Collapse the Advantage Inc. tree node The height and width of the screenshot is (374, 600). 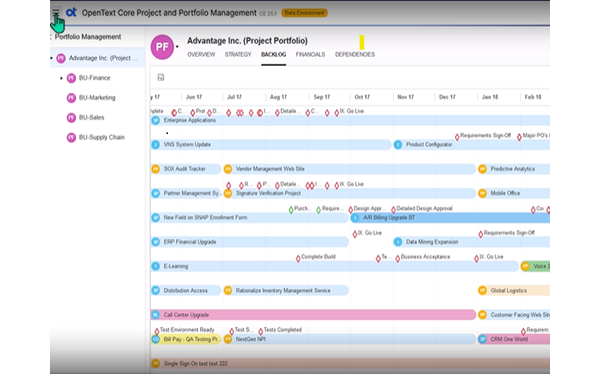(x=52, y=58)
